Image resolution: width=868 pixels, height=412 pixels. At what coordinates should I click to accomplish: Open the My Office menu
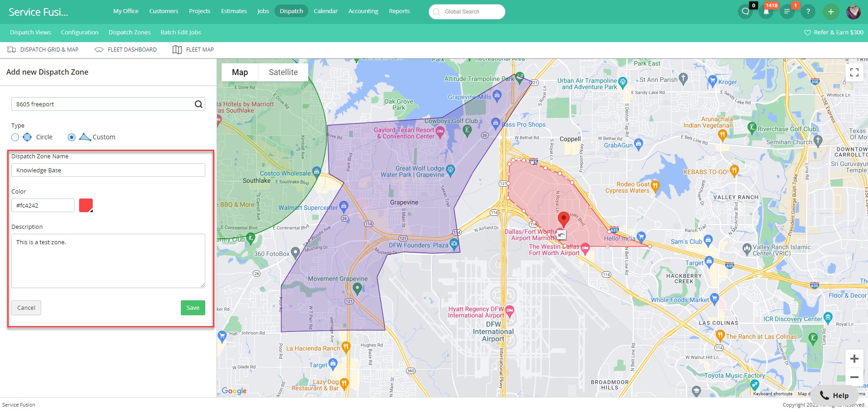pos(126,11)
